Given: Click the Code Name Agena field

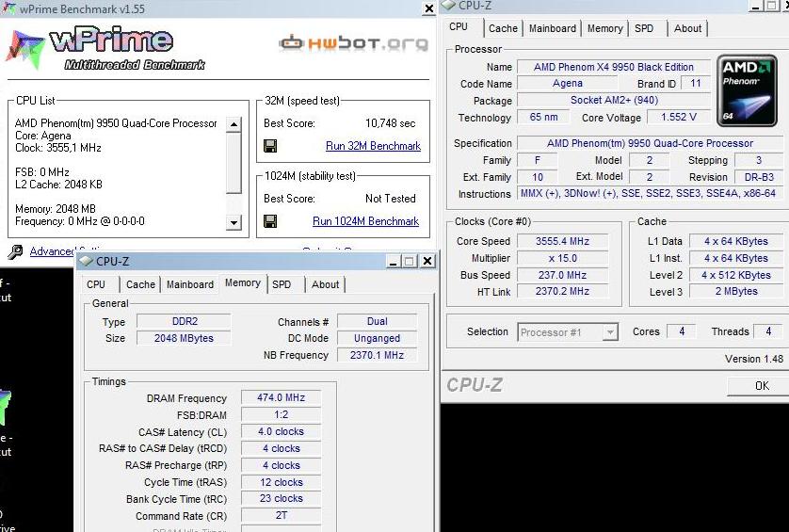Looking at the screenshot, I should (568, 83).
